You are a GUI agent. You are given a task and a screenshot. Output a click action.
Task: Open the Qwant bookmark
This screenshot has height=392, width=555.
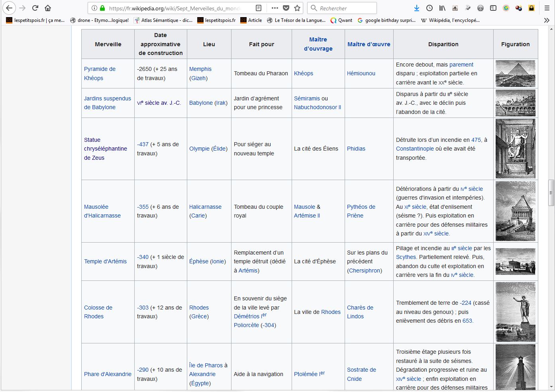tap(341, 20)
